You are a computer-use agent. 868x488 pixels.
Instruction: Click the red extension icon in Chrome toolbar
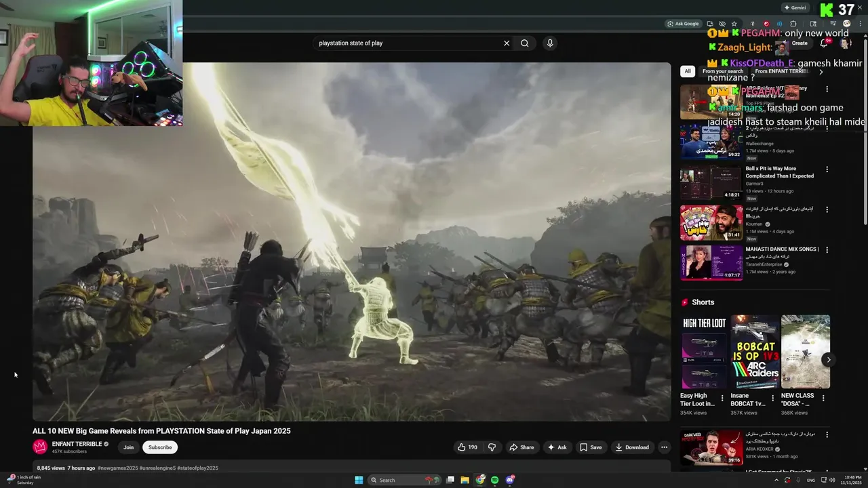[766, 24]
